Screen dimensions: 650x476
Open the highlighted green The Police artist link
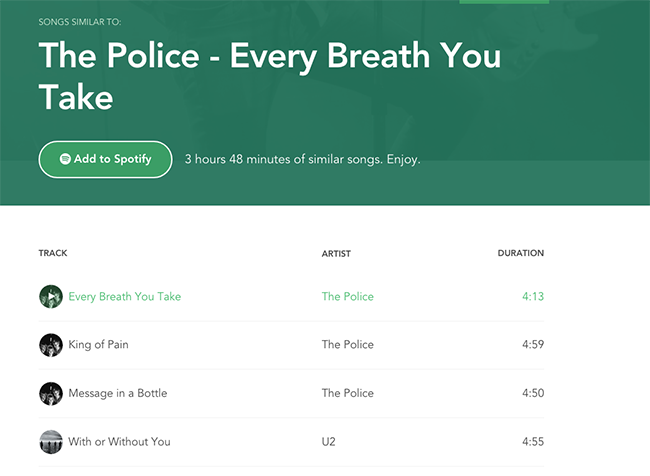pyautogui.click(x=348, y=296)
